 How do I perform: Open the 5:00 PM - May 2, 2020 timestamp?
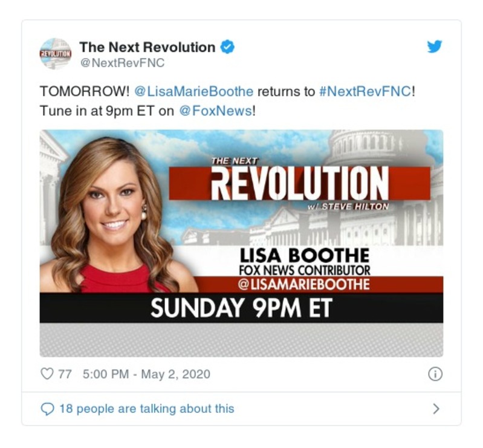147,374
